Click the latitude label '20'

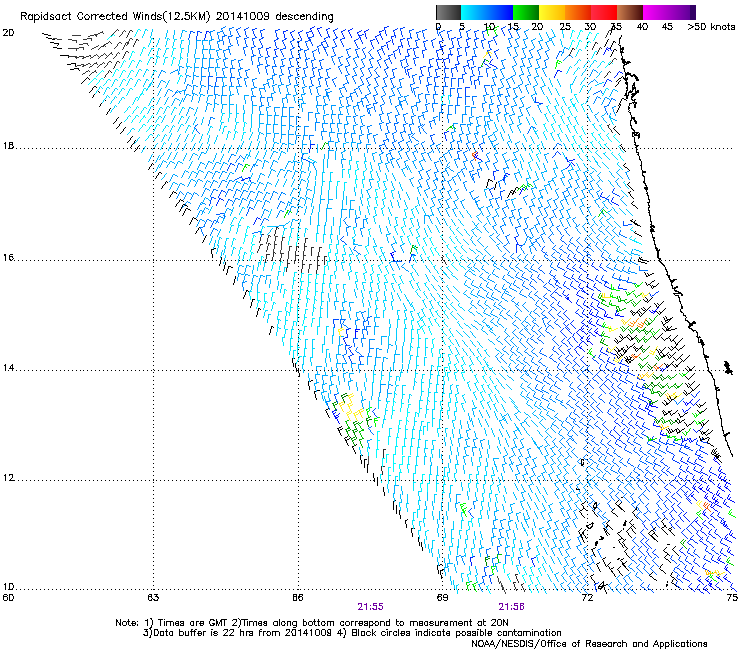8,33
